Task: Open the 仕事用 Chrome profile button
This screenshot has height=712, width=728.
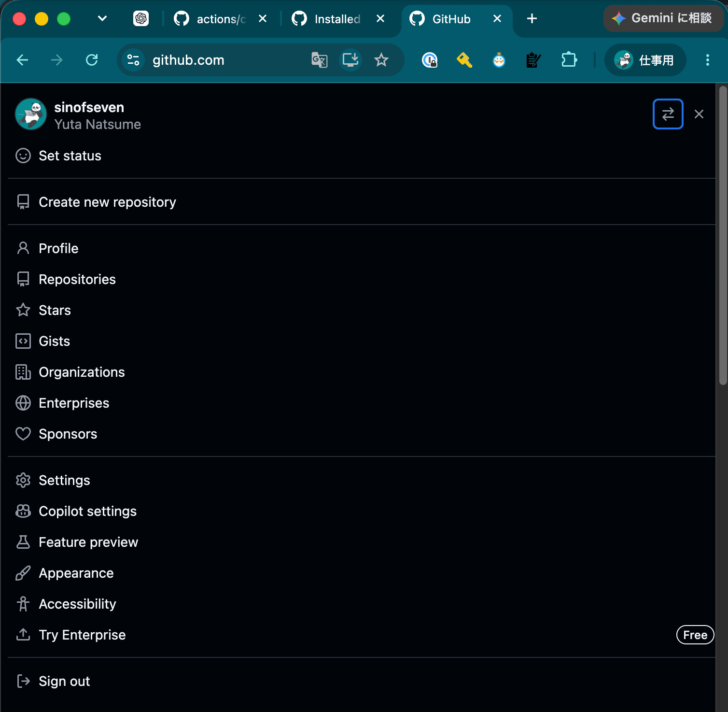Action: tap(645, 60)
